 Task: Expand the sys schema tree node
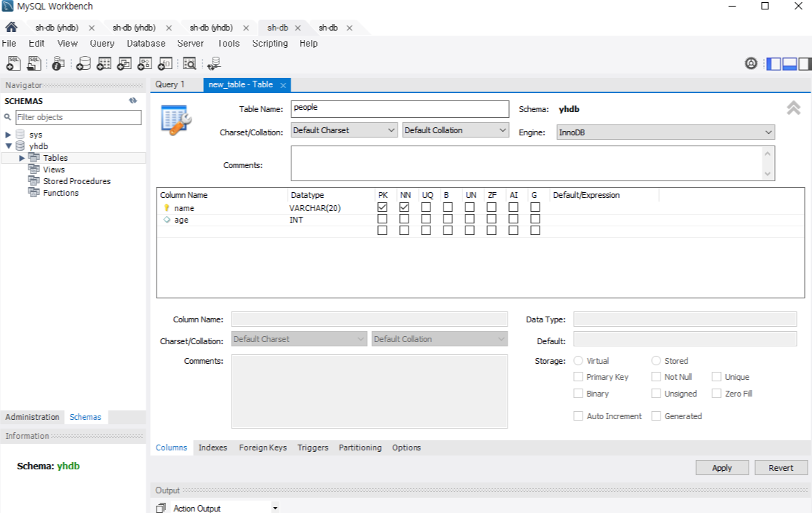pyautogui.click(x=8, y=135)
